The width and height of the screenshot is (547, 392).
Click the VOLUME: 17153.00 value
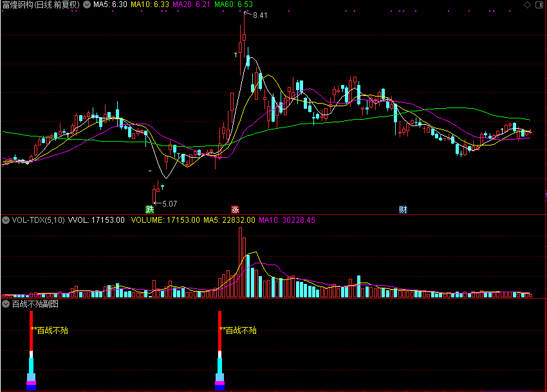pos(165,220)
